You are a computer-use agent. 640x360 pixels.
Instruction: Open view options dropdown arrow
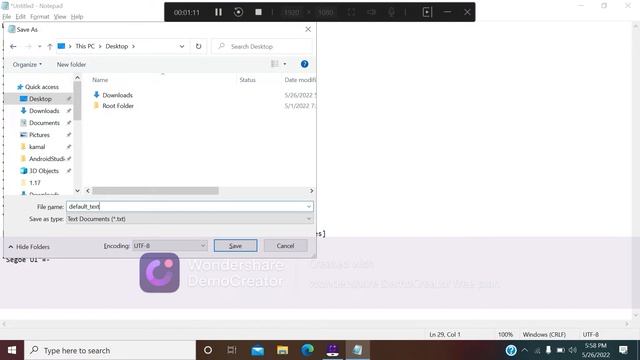[x=285, y=64]
